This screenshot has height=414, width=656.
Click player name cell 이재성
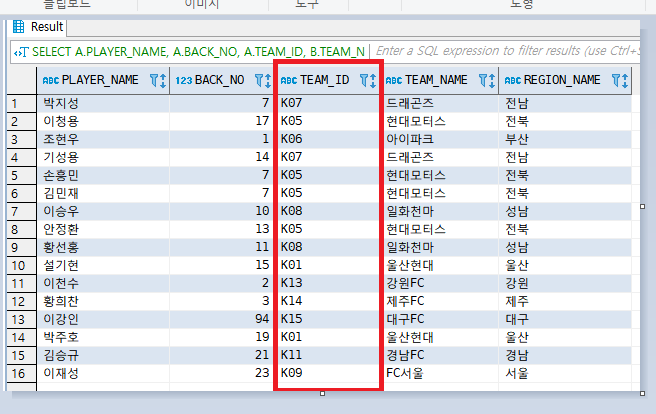click(103, 373)
